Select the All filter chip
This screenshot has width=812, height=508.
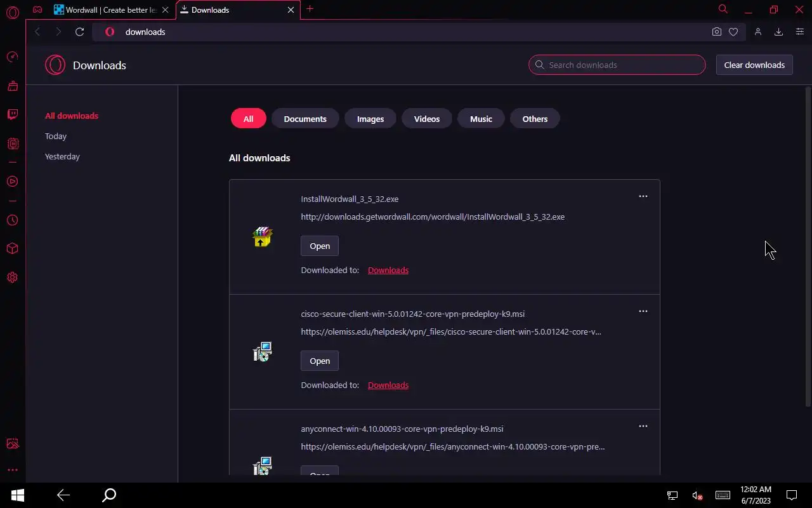(x=248, y=119)
